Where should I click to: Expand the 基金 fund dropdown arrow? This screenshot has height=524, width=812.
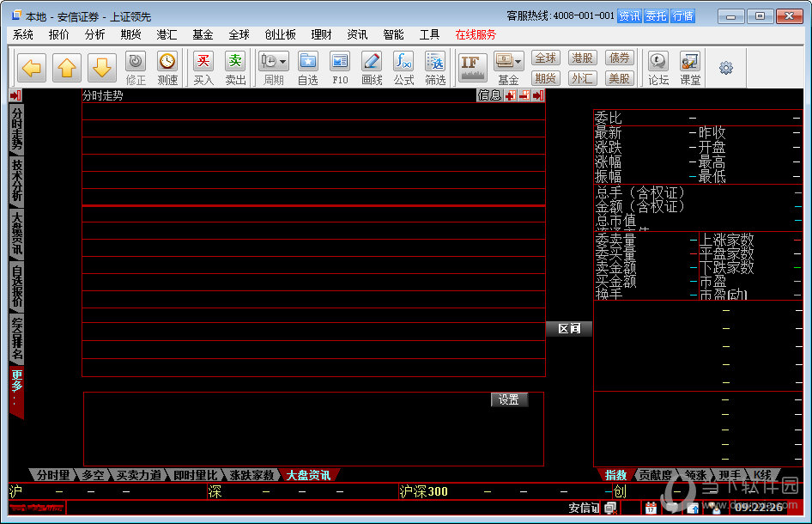(x=518, y=62)
